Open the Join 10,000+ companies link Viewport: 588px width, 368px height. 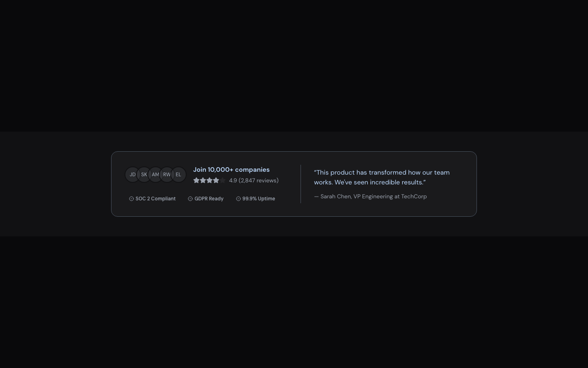(231, 170)
